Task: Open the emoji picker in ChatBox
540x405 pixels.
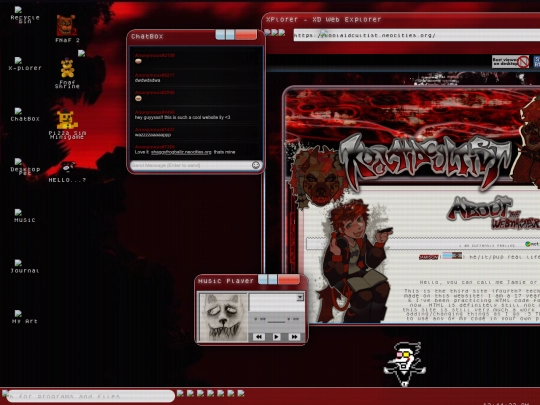Action: 256,165
